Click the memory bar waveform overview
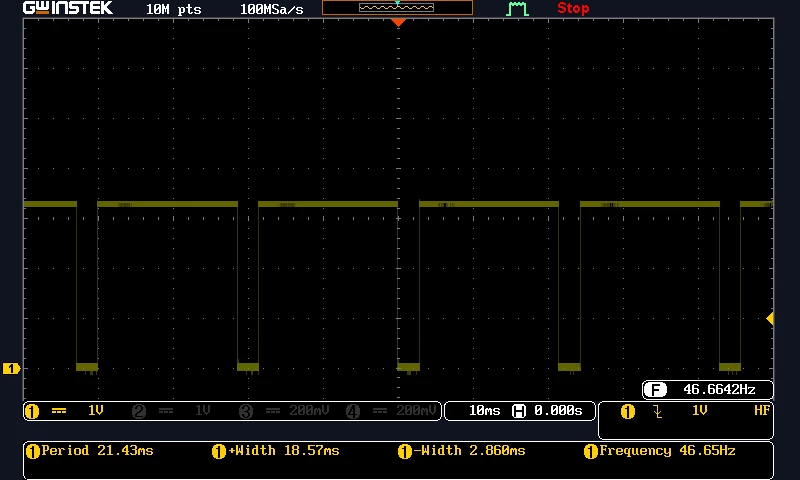The width and height of the screenshot is (800, 480). click(397, 8)
